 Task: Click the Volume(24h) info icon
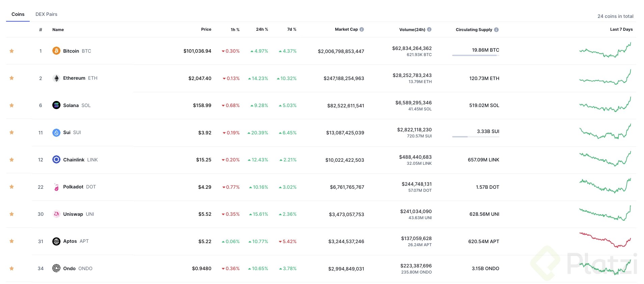[x=429, y=29]
